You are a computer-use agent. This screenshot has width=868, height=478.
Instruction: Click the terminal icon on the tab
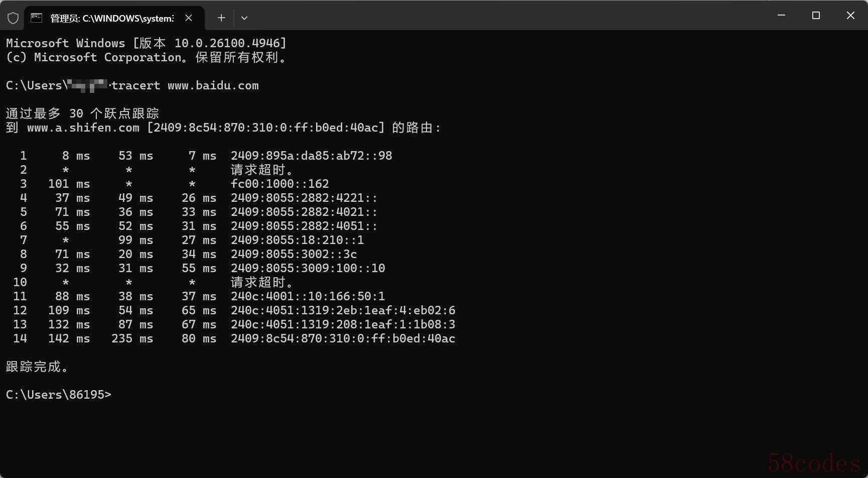pyautogui.click(x=36, y=18)
